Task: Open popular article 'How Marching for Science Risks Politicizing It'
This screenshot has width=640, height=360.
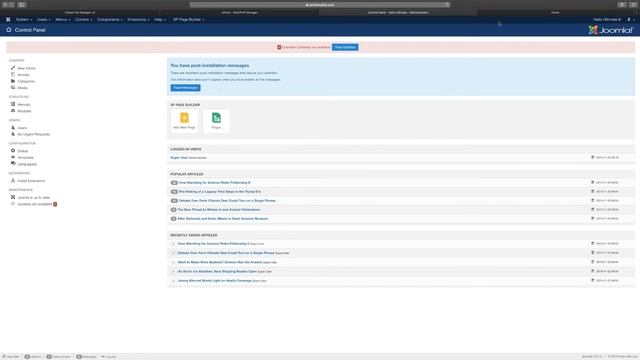Action: click(215, 183)
